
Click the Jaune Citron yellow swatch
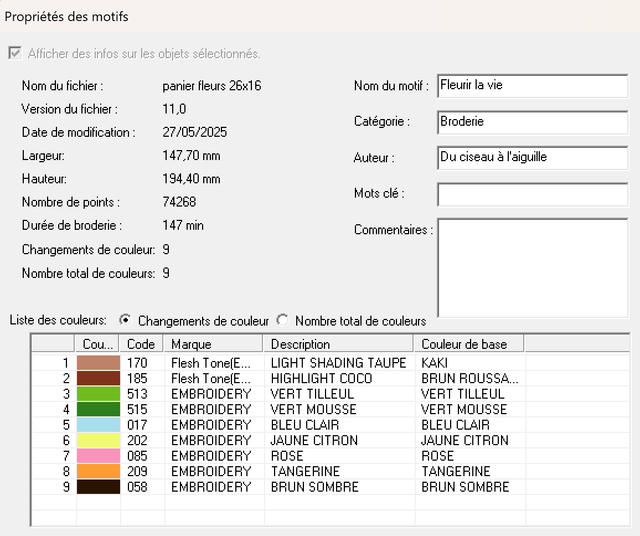(x=98, y=441)
